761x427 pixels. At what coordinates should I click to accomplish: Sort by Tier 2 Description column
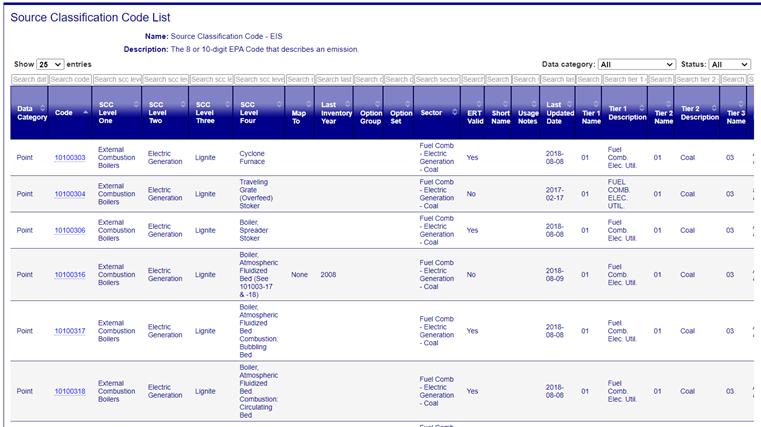(x=697, y=113)
